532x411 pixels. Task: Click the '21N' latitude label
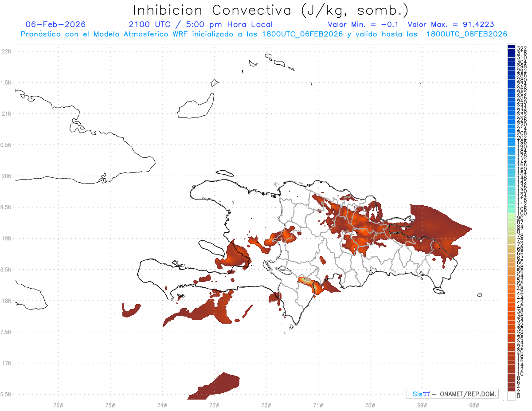tap(7, 114)
